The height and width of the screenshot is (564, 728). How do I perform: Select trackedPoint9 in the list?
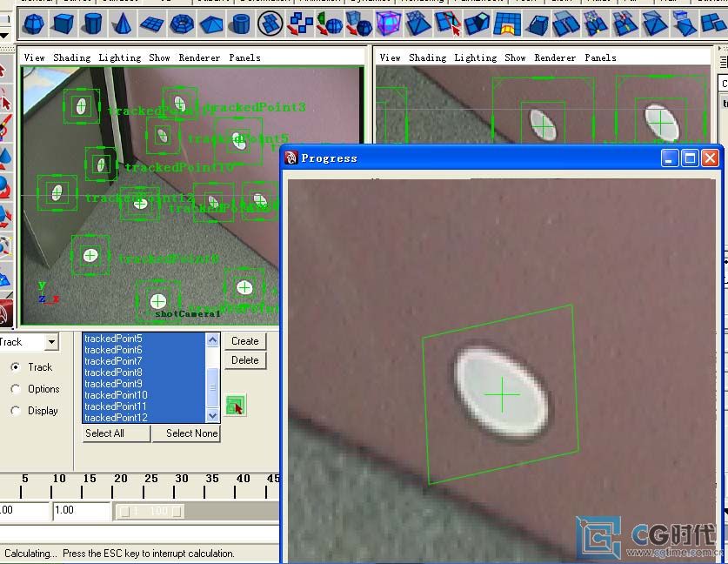click(144, 384)
